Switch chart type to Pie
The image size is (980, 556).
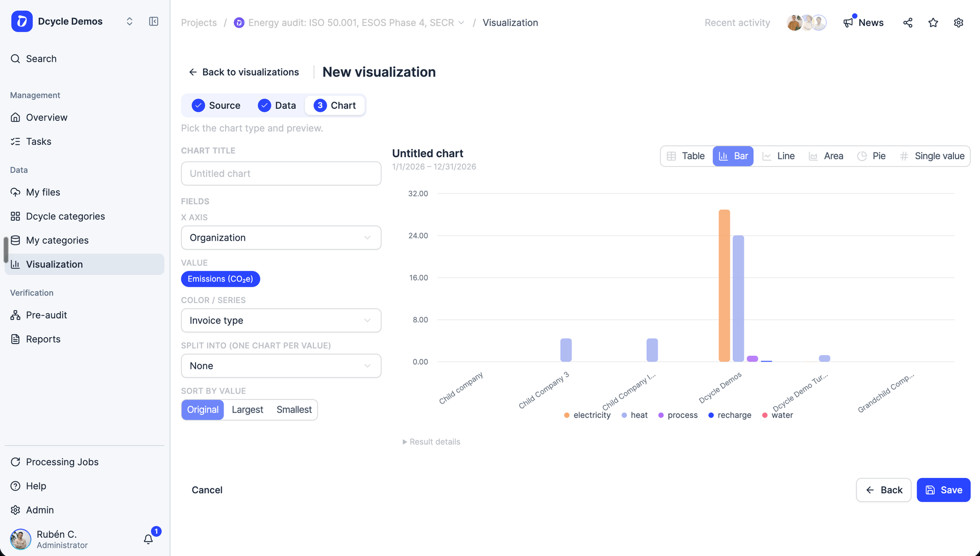(x=871, y=156)
